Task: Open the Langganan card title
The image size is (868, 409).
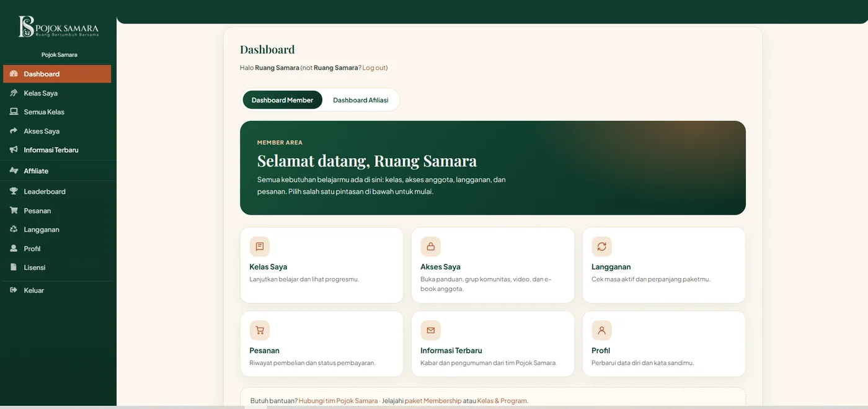Action: pyautogui.click(x=611, y=267)
